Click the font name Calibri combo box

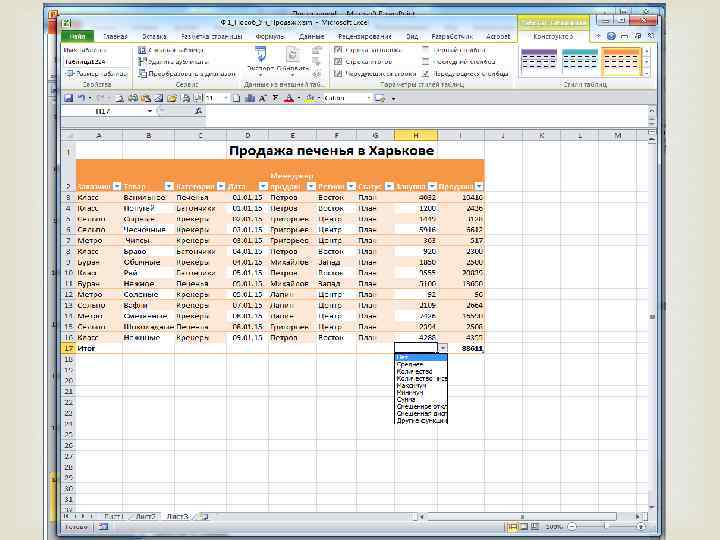(x=347, y=98)
